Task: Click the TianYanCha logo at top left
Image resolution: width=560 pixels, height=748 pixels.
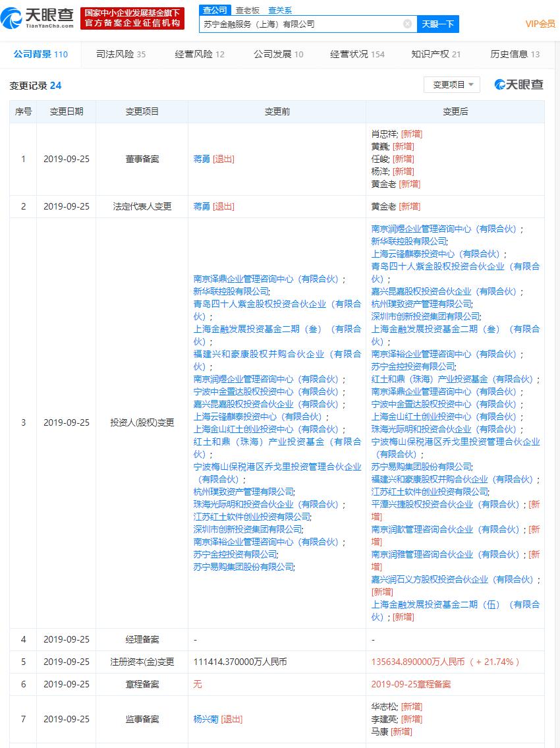Action: 37,18
